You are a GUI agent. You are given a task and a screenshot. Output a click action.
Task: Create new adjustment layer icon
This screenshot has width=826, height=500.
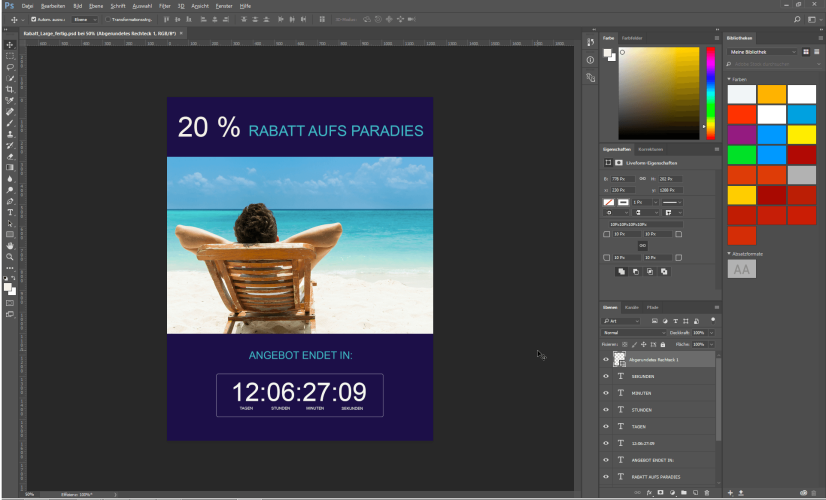click(672, 493)
